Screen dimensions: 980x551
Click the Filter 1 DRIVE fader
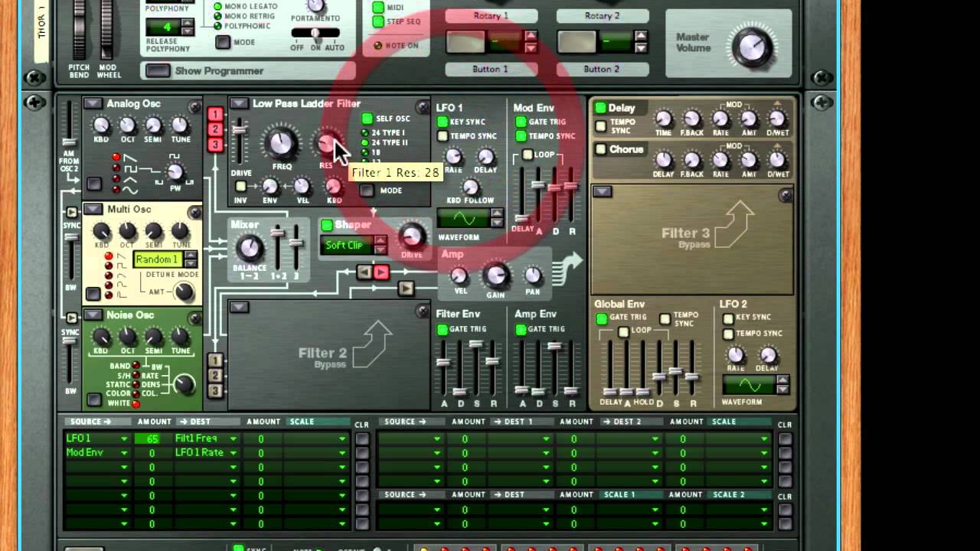pyautogui.click(x=240, y=130)
